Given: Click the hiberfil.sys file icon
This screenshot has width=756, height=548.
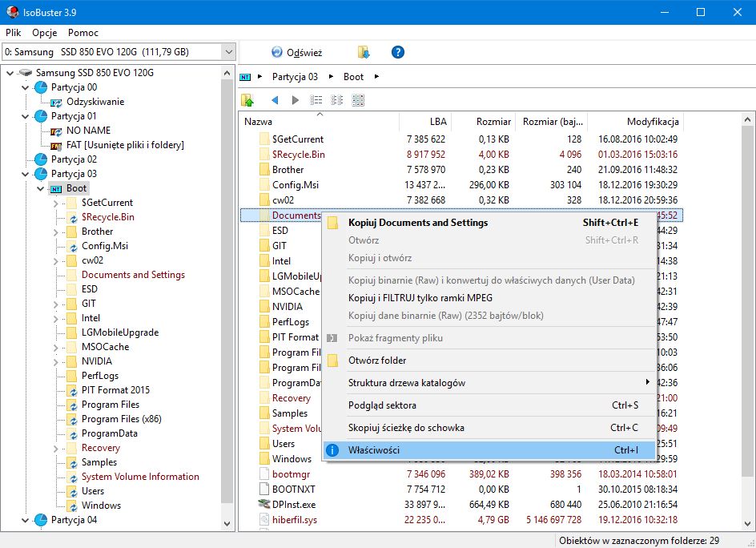Looking at the screenshot, I should point(263,519).
